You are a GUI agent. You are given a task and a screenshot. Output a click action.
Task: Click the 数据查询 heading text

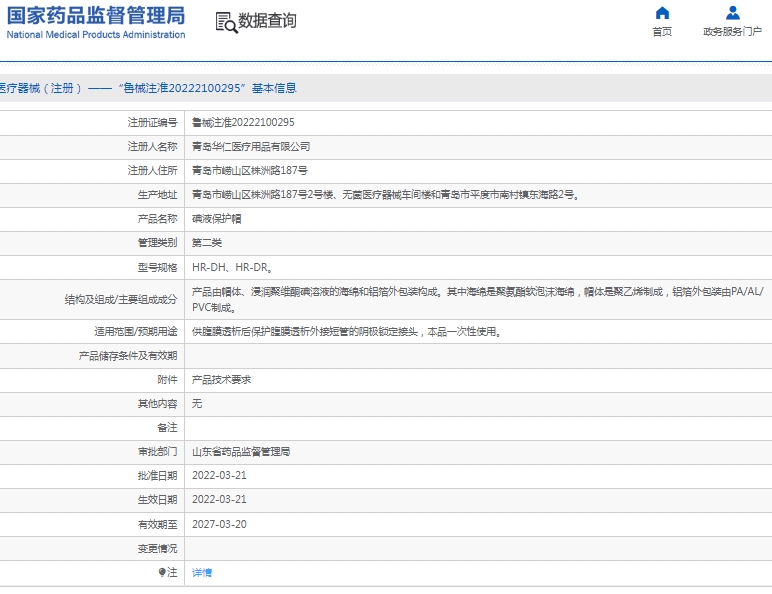pos(267,21)
